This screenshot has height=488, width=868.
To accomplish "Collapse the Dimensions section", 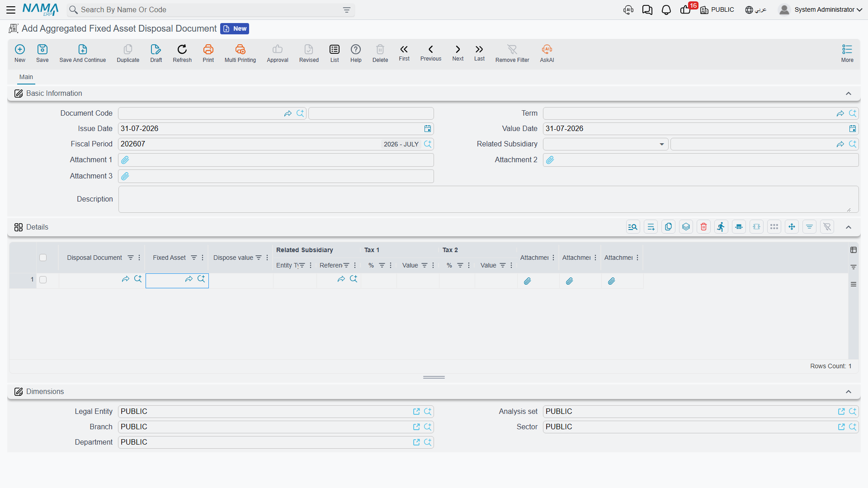I will [x=849, y=392].
